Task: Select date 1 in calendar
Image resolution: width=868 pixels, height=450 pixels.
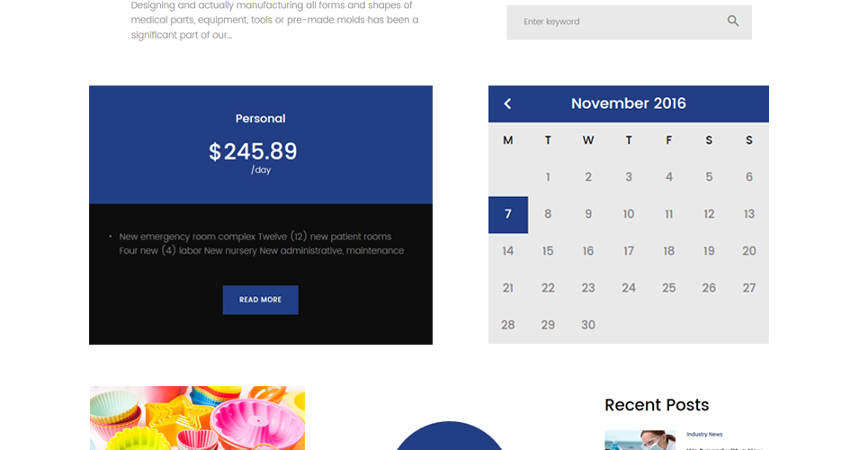Action: [x=548, y=176]
